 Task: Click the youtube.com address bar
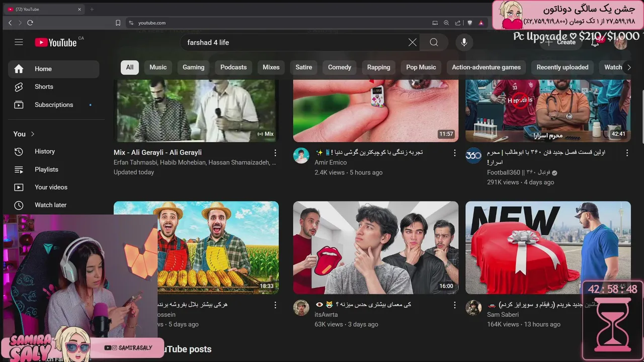(277, 23)
